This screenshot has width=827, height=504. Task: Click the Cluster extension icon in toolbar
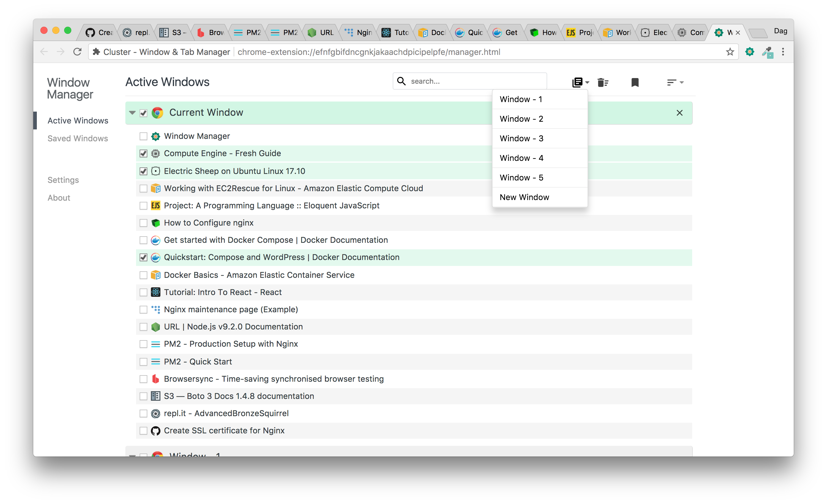(x=749, y=52)
